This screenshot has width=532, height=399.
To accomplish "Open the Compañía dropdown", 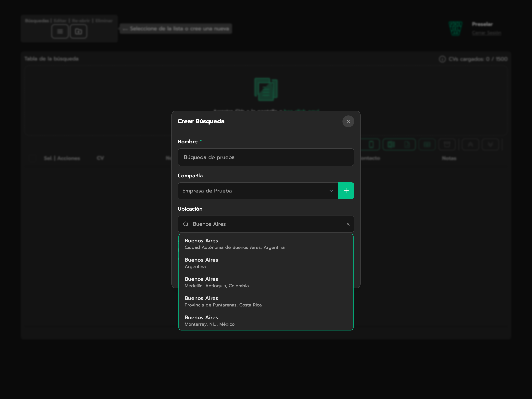I will (x=258, y=191).
